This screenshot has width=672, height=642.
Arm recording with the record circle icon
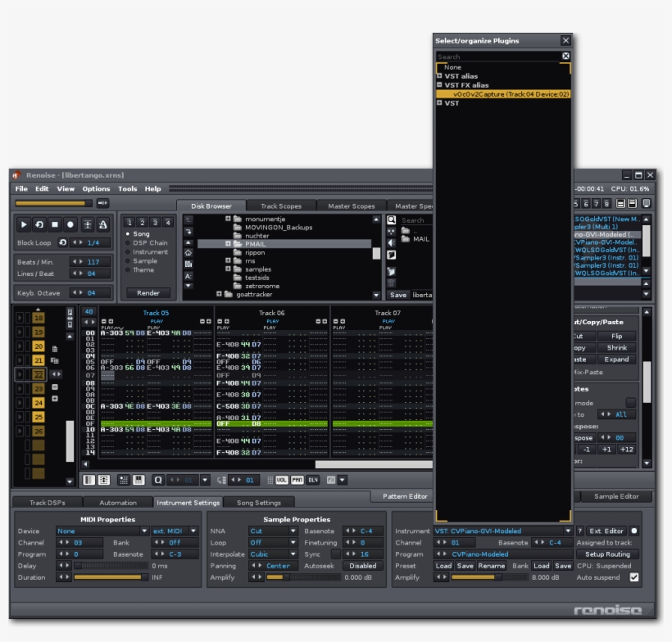point(70,225)
